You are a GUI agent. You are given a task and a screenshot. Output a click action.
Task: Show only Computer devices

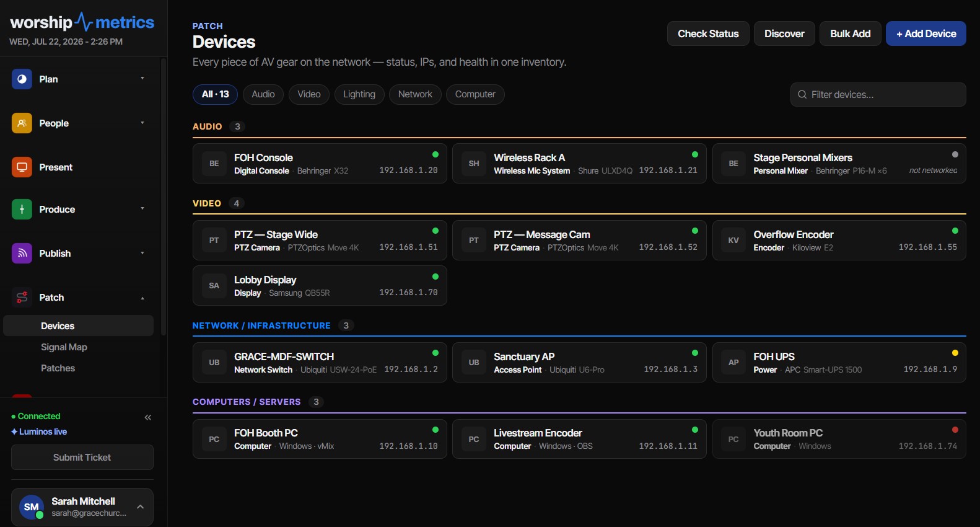475,94
